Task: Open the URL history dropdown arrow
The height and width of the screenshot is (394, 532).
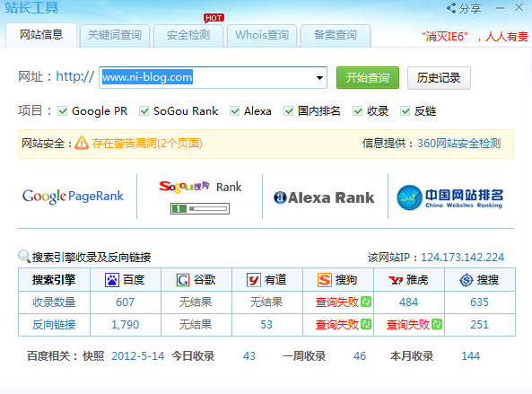Action: [319, 78]
